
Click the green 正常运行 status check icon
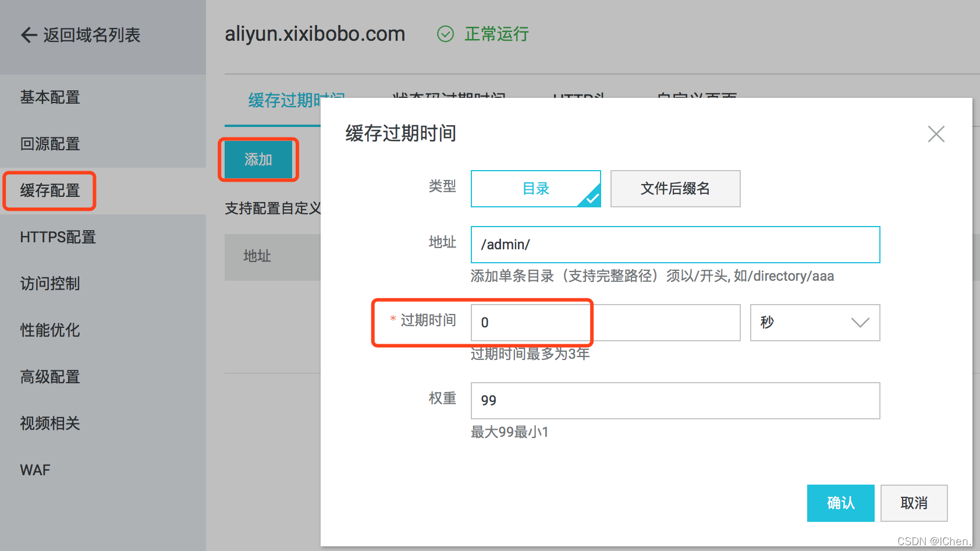[445, 34]
